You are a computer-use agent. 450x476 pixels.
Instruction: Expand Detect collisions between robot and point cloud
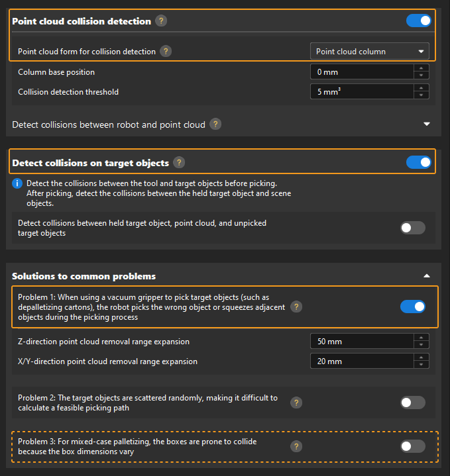coord(427,124)
